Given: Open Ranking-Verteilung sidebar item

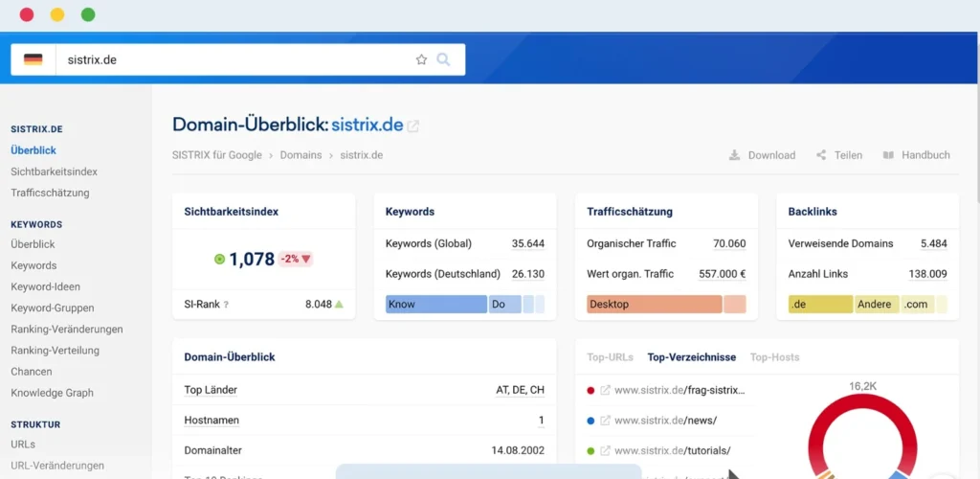Looking at the screenshot, I should [x=55, y=351].
